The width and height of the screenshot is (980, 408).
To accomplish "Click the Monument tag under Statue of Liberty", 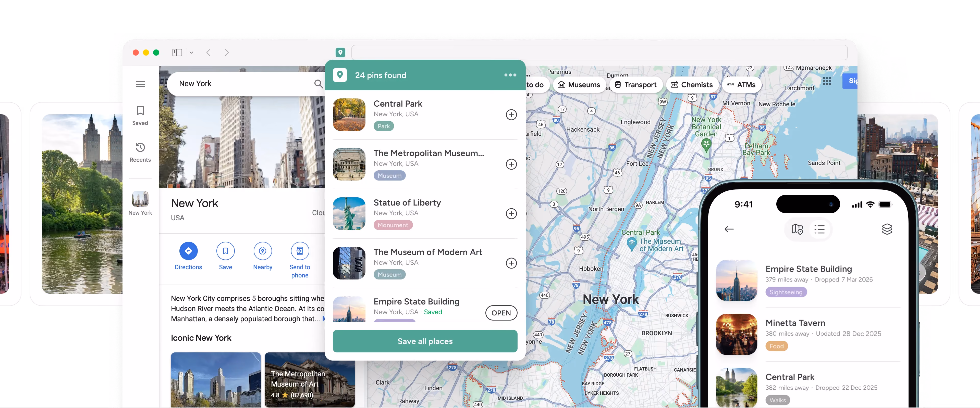I will (393, 225).
